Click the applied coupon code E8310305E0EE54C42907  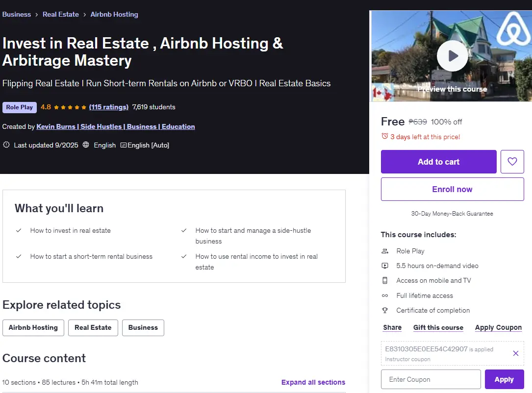click(x=426, y=349)
